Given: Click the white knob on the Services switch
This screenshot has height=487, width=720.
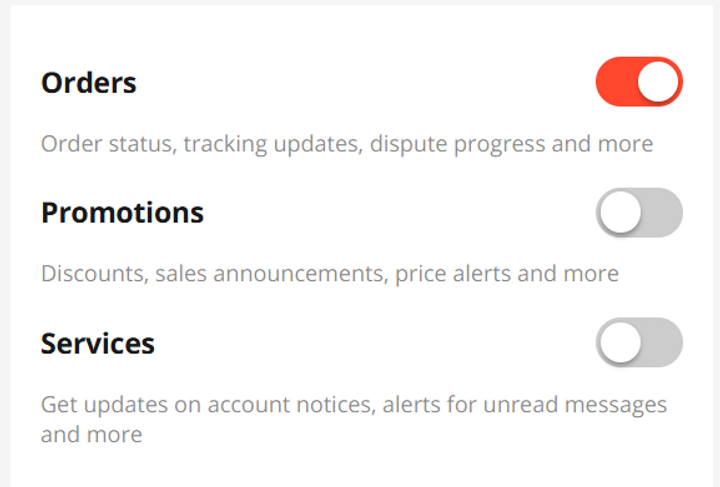Looking at the screenshot, I should (621, 343).
